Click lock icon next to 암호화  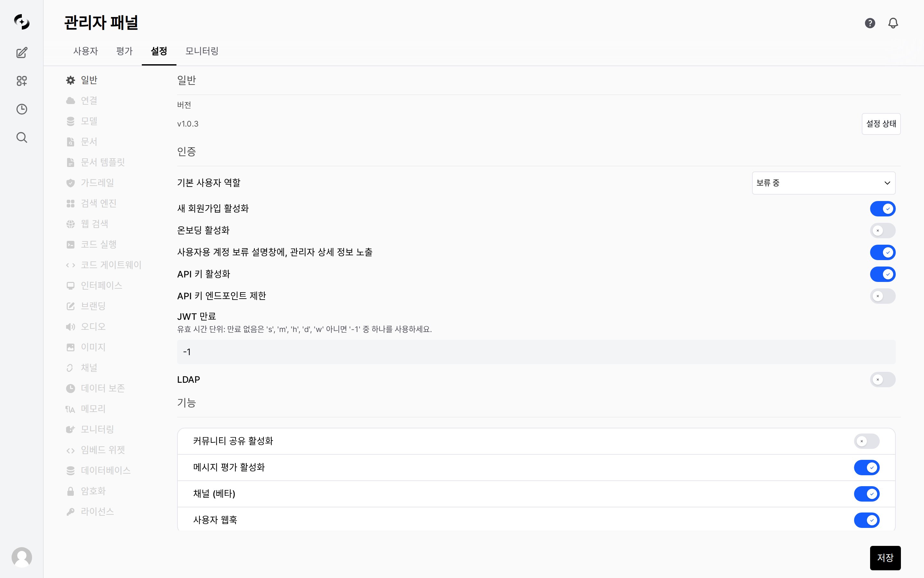coord(71,491)
